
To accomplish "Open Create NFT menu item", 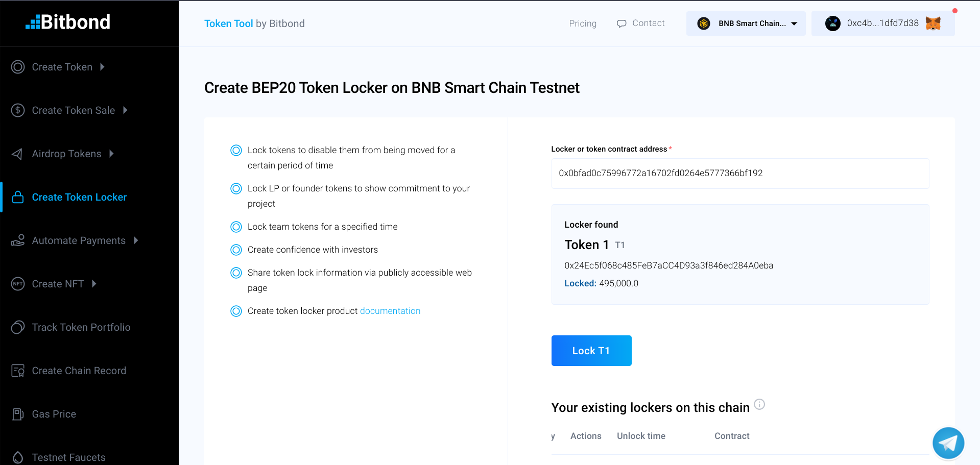I will tap(58, 284).
